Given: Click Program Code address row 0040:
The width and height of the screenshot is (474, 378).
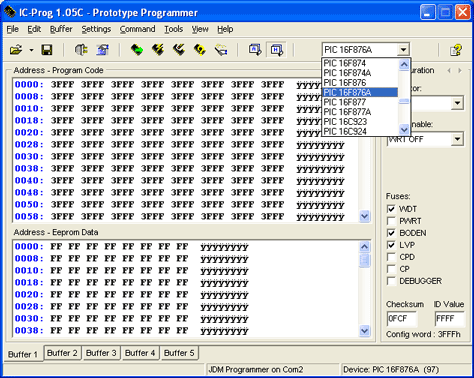Looking at the screenshot, I should click(29, 180).
